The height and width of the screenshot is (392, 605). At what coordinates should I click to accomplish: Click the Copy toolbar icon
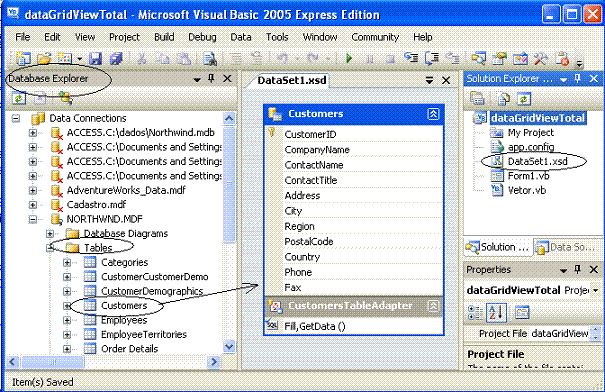click(x=162, y=58)
